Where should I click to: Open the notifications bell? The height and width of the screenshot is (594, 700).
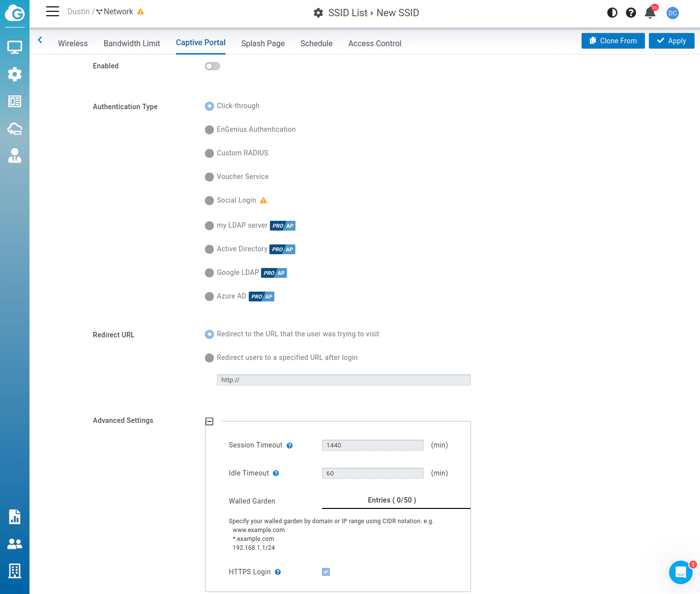tap(650, 12)
